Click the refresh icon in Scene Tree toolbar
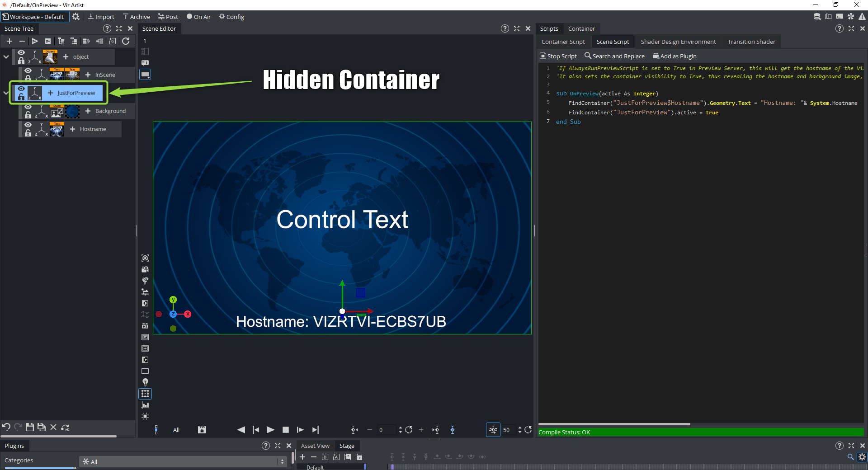 point(126,41)
